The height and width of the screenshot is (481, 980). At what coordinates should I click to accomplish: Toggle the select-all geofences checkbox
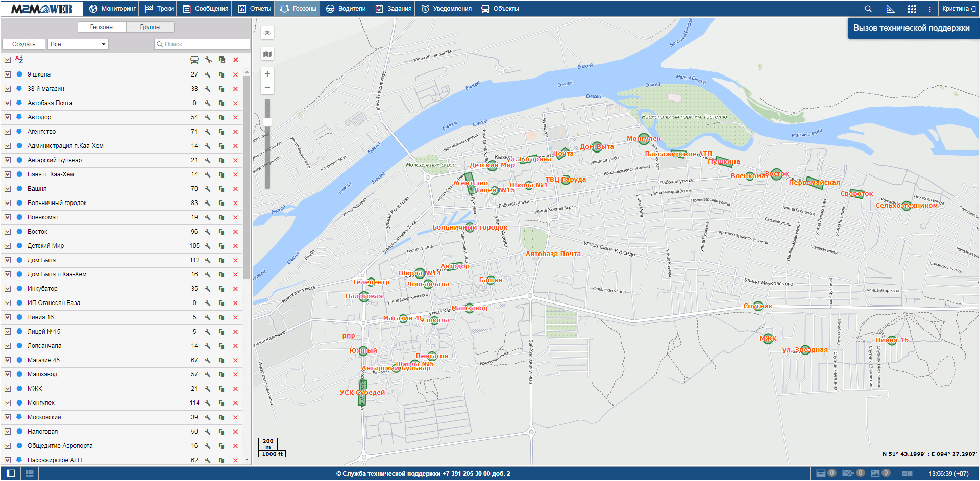tap(8, 60)
